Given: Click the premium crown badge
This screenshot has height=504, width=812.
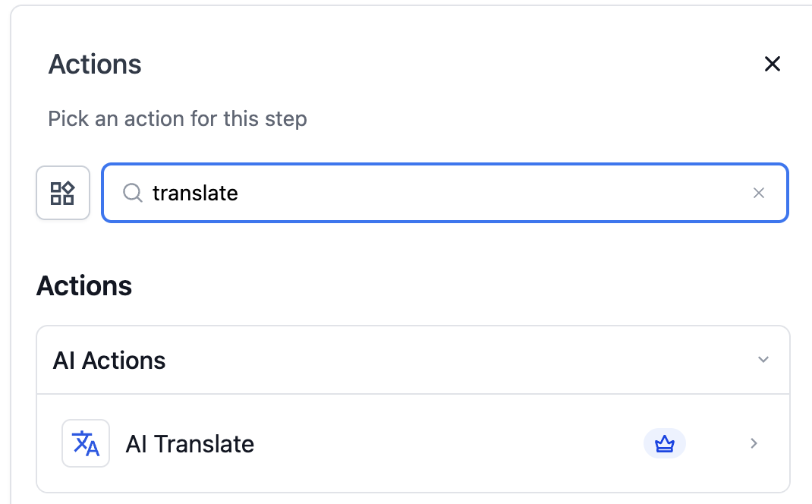Looking at the screenshot, I should point(664,443).
